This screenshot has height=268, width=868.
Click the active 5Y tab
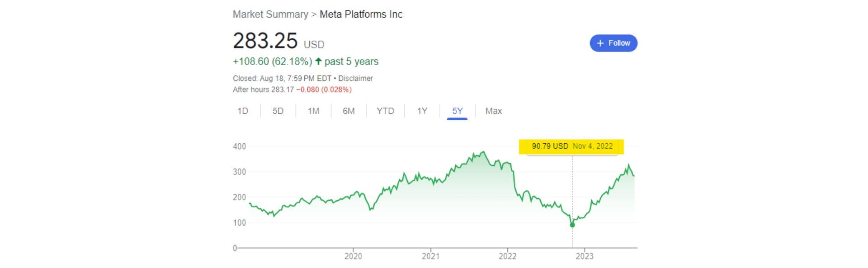457,111
